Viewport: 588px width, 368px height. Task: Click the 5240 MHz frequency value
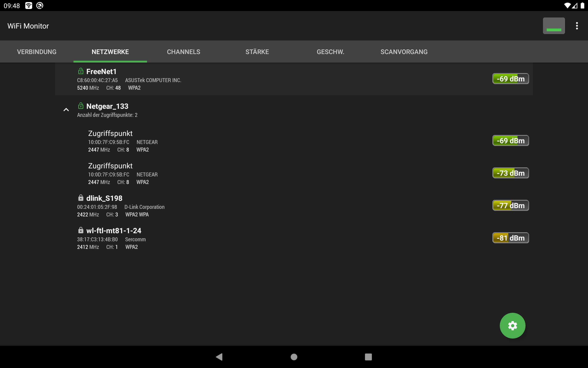88,88
